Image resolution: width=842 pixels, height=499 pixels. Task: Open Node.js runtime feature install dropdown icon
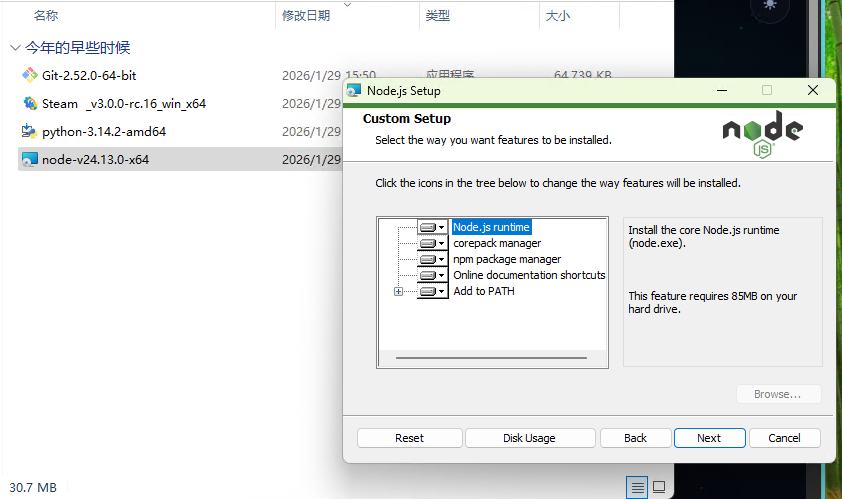click(432, 227)
